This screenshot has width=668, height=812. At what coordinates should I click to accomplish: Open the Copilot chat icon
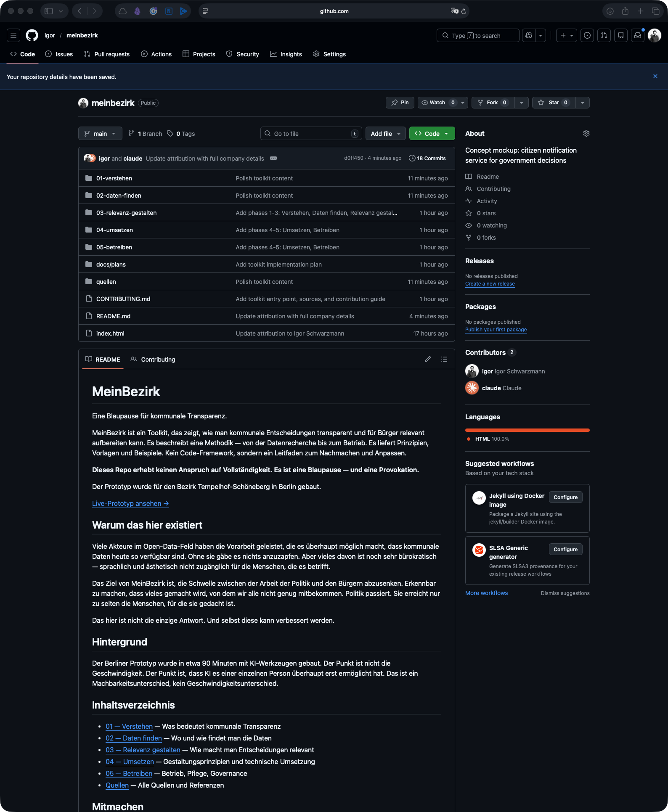(529, 35)
